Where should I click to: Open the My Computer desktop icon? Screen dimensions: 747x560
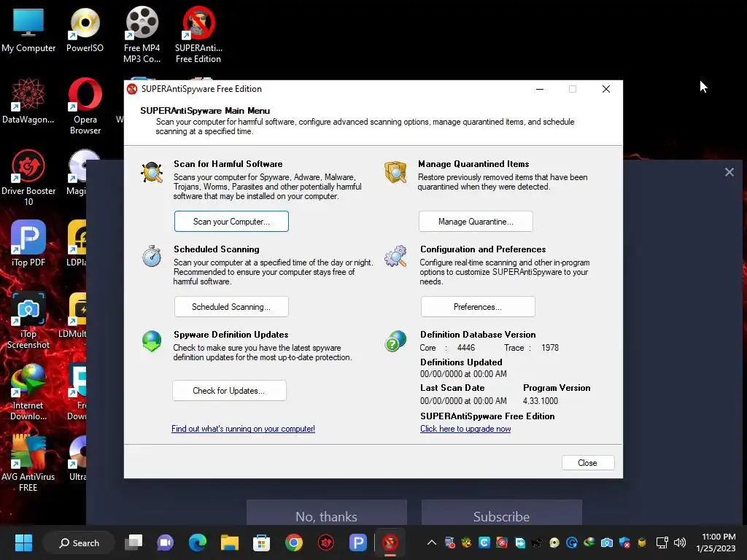click(x=28, y=29)
